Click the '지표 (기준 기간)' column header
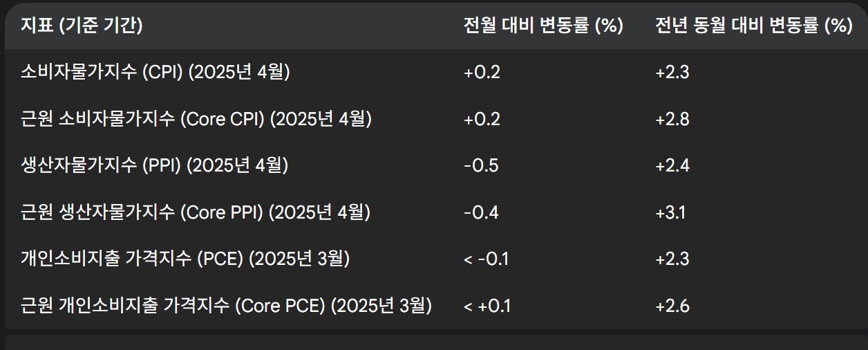Viewport: 868px width, 350px height. (x=82, y=26)
